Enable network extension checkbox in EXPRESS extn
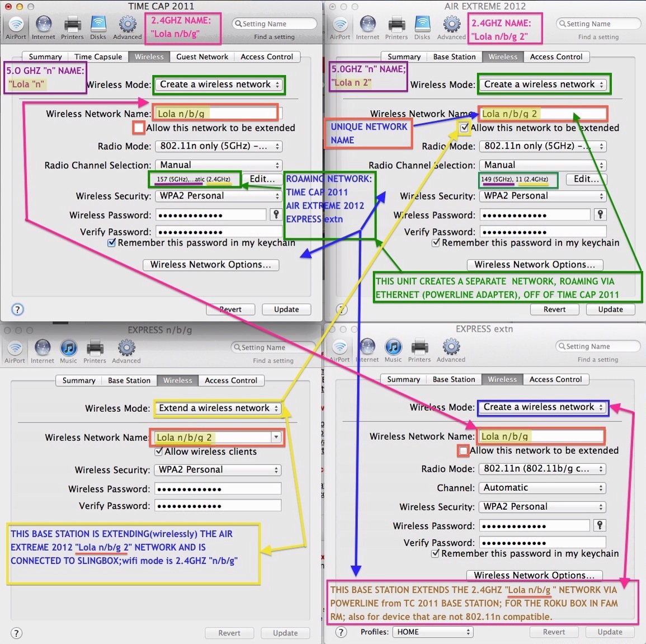Viewport: 646px width, 644px height. (x=463, y=450)
